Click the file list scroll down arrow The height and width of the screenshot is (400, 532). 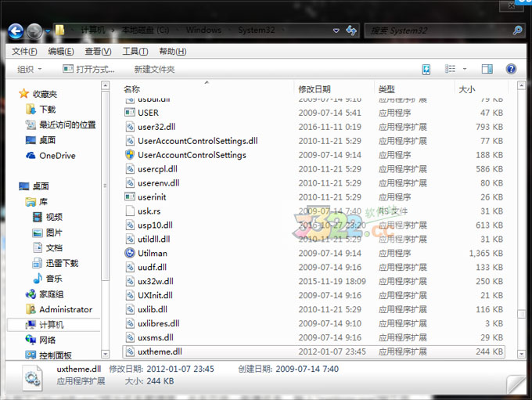[x=522, y=354]
